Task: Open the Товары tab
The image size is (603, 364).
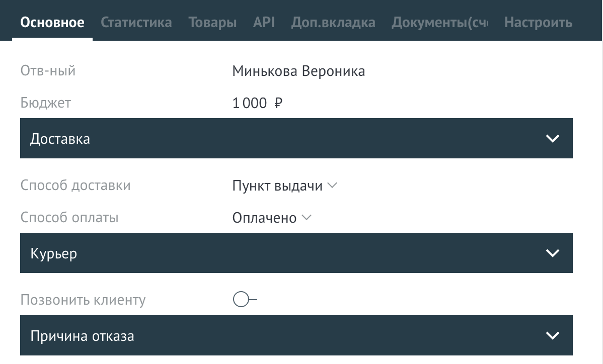Action: pos(212,22)
